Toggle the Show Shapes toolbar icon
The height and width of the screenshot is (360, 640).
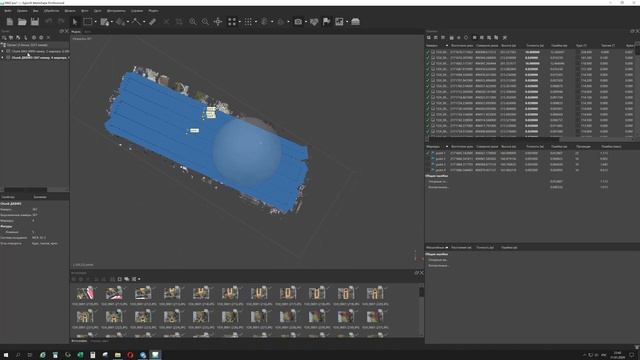click(x=314, y=22)
